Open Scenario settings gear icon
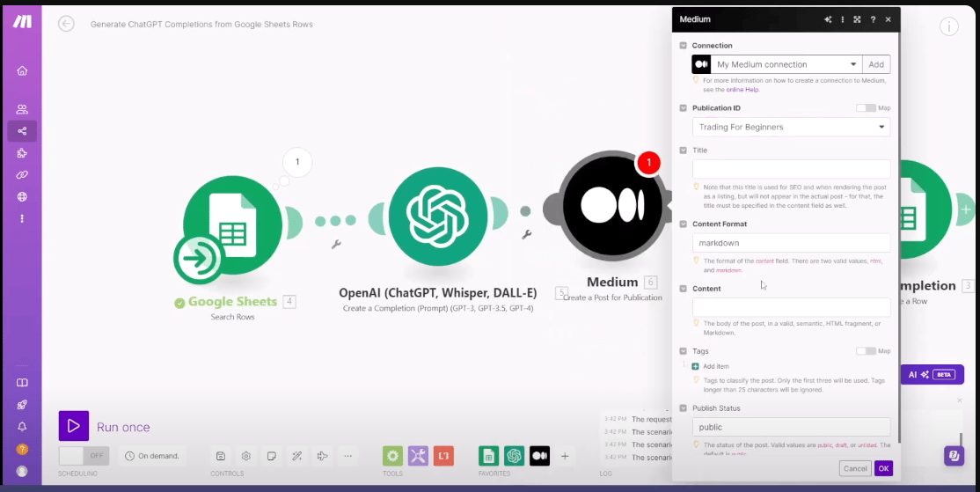The image size is (980, 492). point(246,457)
